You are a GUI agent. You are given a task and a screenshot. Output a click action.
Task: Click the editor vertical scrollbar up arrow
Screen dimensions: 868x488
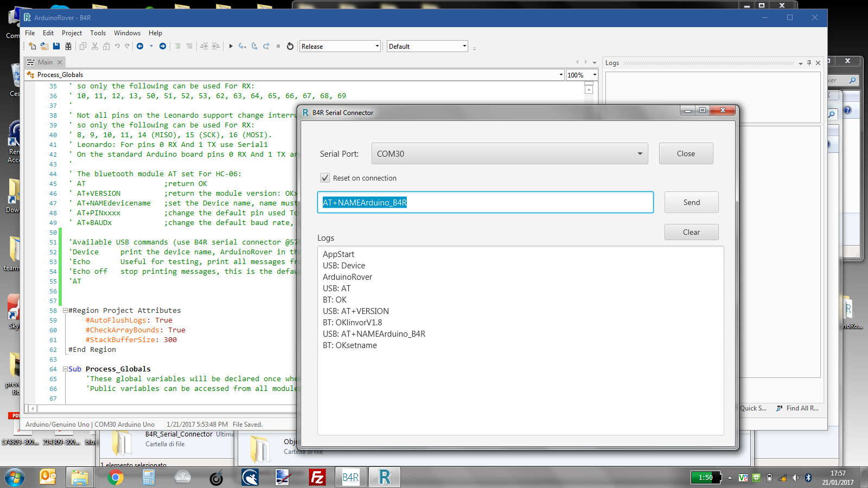pyautogui.click(x=589, y=89)
